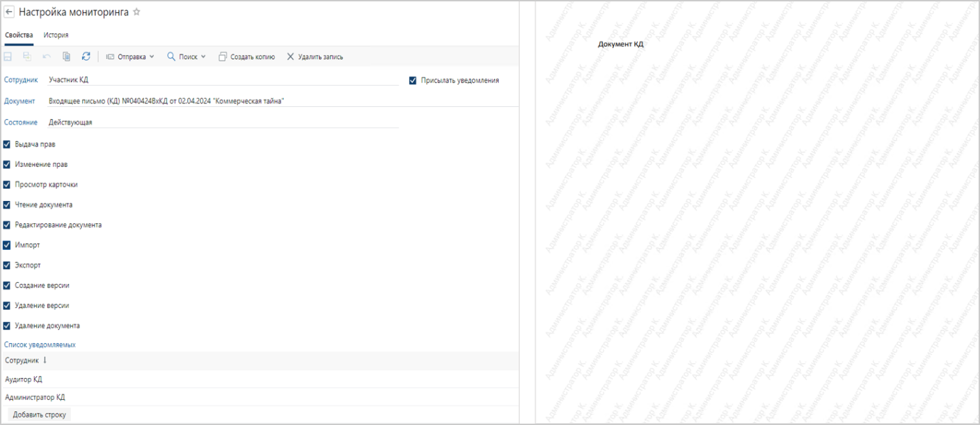Toggle the Удаление версии checkbox
Screen dimensions: 980x425
click(x=7, y=305)
